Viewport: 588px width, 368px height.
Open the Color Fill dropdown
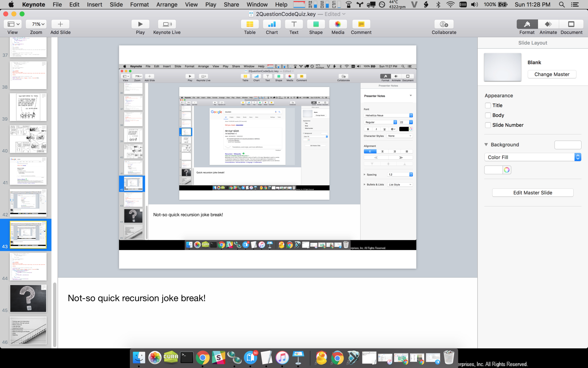[532, 157]
